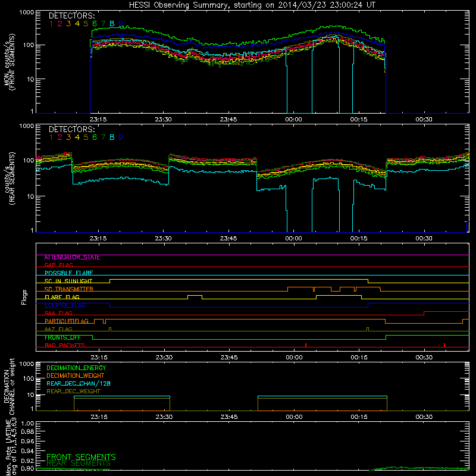
Task: Click 23:30 tick under rear segments plot
Action: 163,239
